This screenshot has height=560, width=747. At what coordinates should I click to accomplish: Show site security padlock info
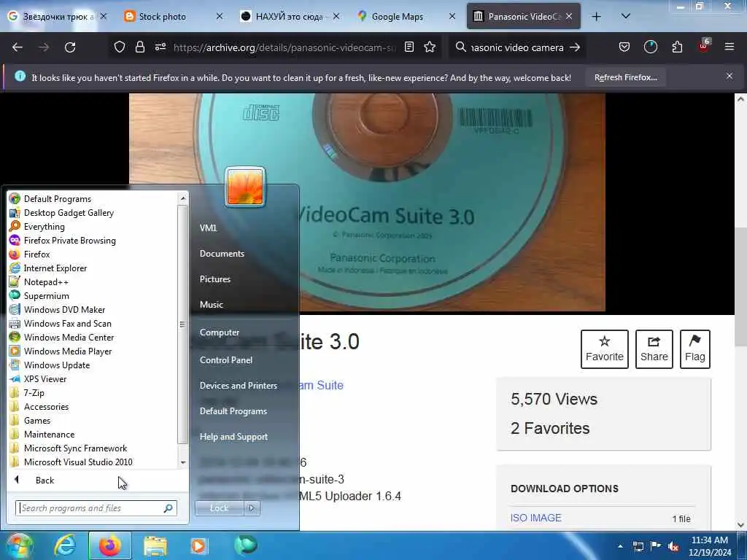pos(139,47)
